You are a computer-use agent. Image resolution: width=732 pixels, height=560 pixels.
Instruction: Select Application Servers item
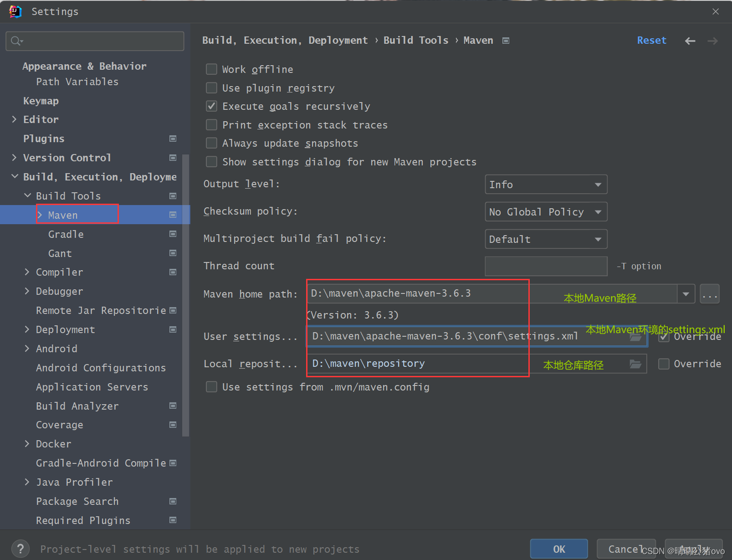(92, 387)
